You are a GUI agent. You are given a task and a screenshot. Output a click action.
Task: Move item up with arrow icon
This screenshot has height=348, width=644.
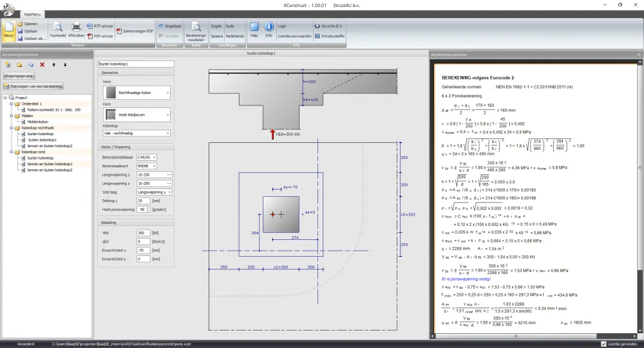(54, 65)
